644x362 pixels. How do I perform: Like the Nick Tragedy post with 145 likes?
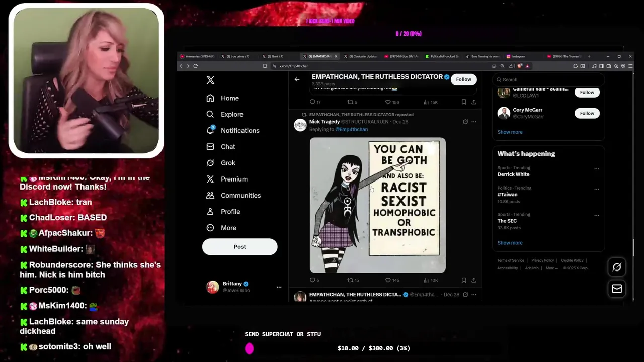pyautogui.click(x=392, y=280)
